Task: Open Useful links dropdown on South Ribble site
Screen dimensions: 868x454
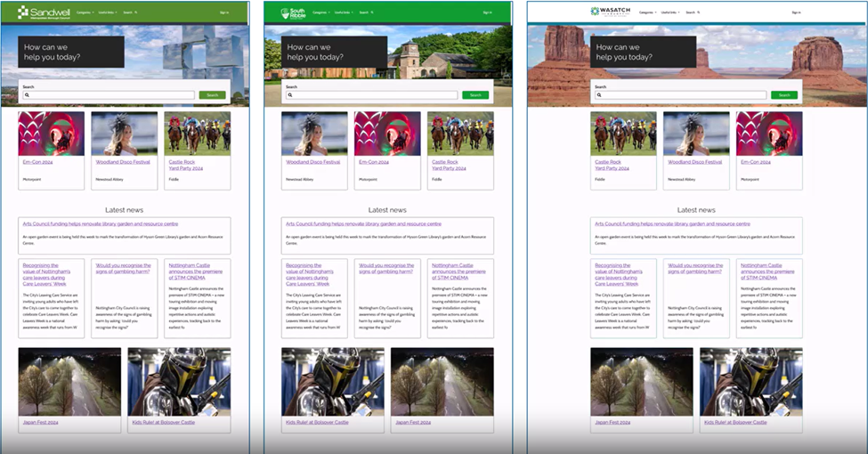Action: 344,12
